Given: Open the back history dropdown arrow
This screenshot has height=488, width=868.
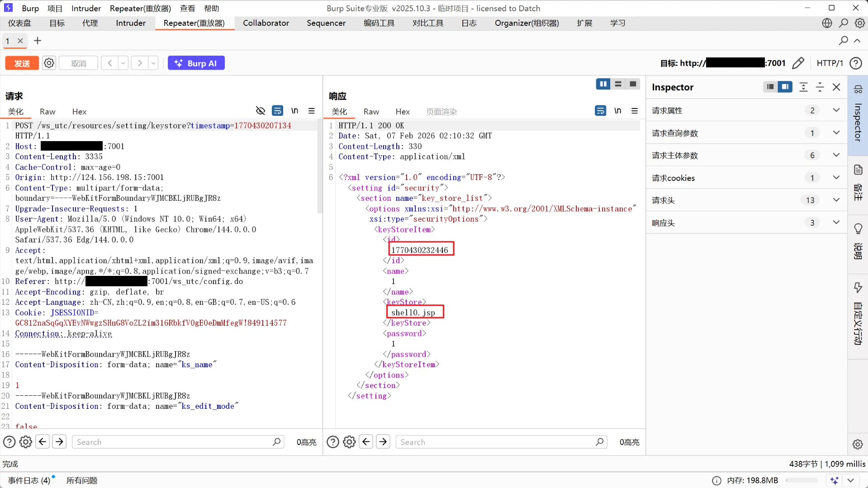Looking at the screenshot, I should click(123, 63).
